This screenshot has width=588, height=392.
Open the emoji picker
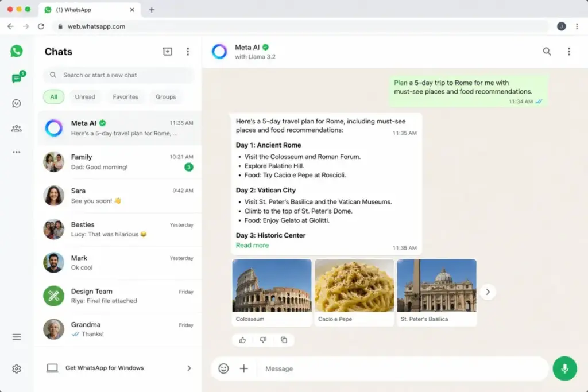[x=223, y=369]
